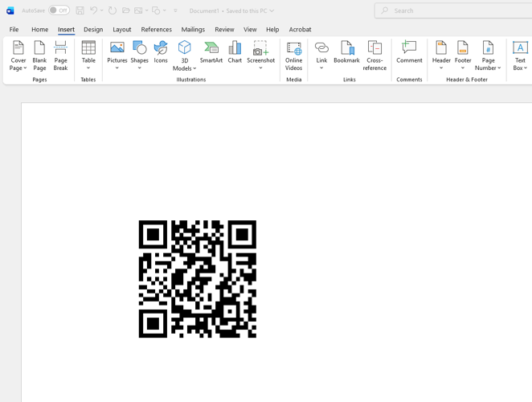The image size is (532, 402).
Task: Switch to the View tab
Action: (250, 30)
